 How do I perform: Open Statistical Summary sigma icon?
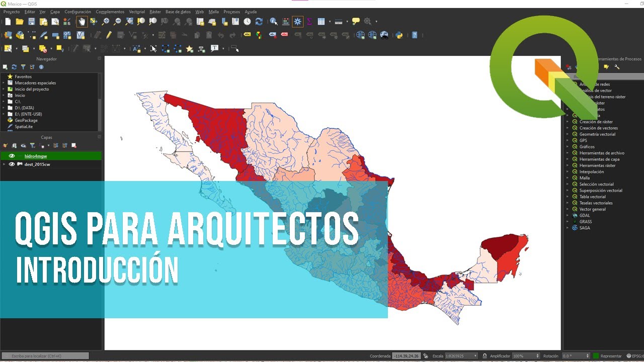[309, 22]
